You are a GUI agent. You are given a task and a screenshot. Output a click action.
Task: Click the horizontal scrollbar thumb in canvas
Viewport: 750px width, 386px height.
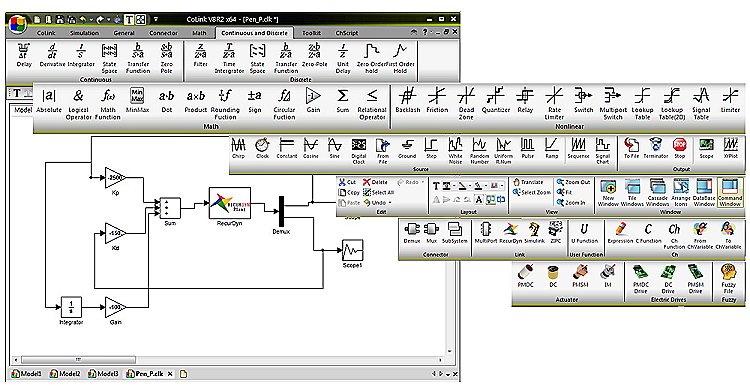point(78,360)
